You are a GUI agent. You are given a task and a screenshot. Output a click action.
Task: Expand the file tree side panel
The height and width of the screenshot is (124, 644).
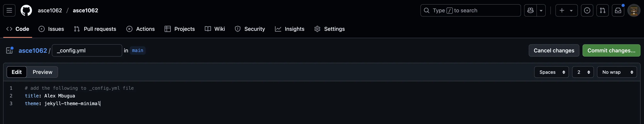9,51
